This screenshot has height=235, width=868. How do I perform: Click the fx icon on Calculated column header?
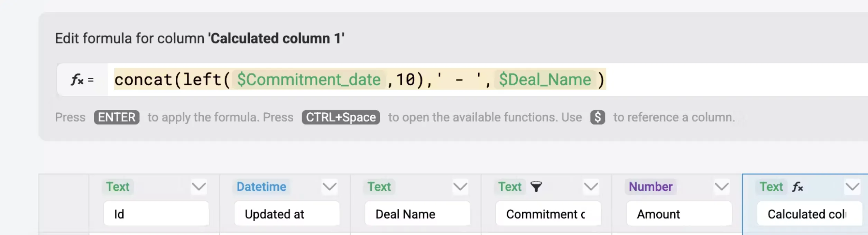click(x=797, y=187)
